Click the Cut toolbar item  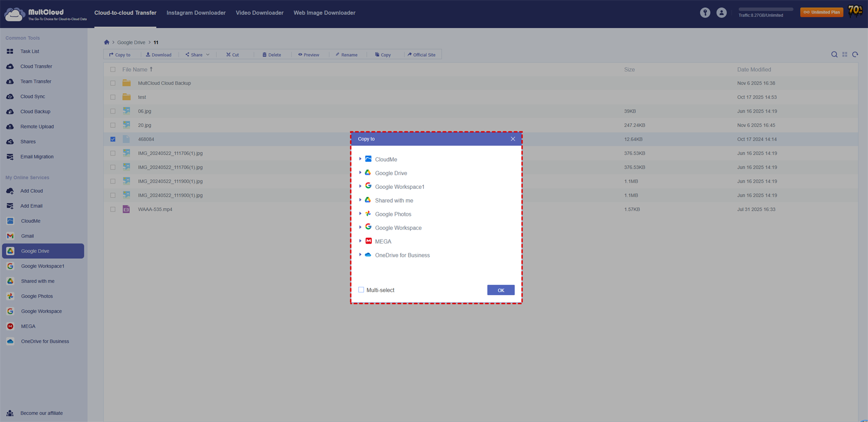232,55
